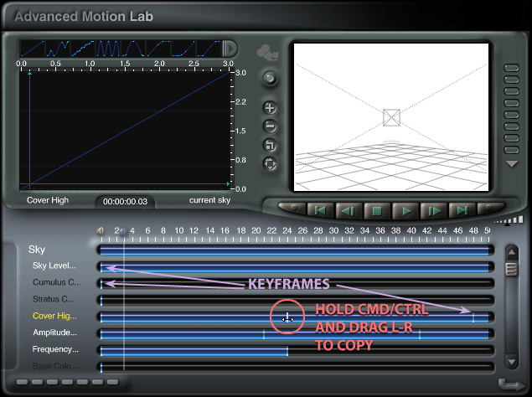This screenshot has width=532, height=397.
Task: Select the Stratus C... property row
Action: [x=54, y=299]
